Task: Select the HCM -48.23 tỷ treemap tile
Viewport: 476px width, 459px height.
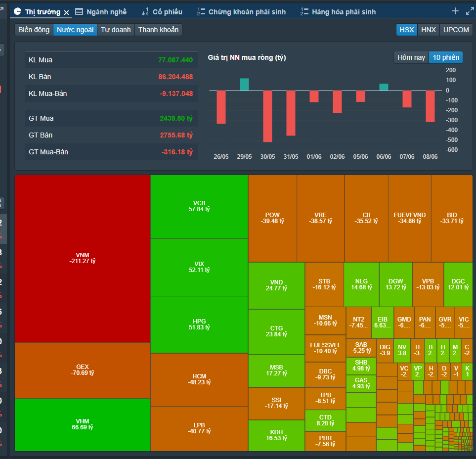Action: click(199, 380)
